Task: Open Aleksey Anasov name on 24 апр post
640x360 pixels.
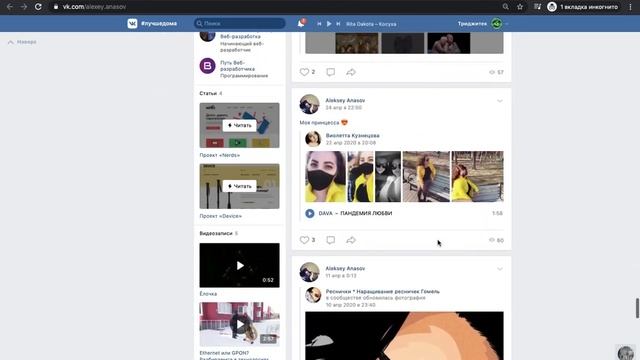Action: (345, 100)
